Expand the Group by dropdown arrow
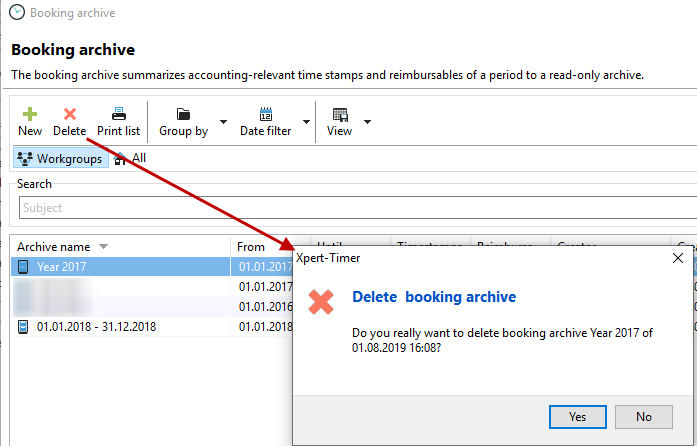 pyautogui.click(x=223, y=122)
